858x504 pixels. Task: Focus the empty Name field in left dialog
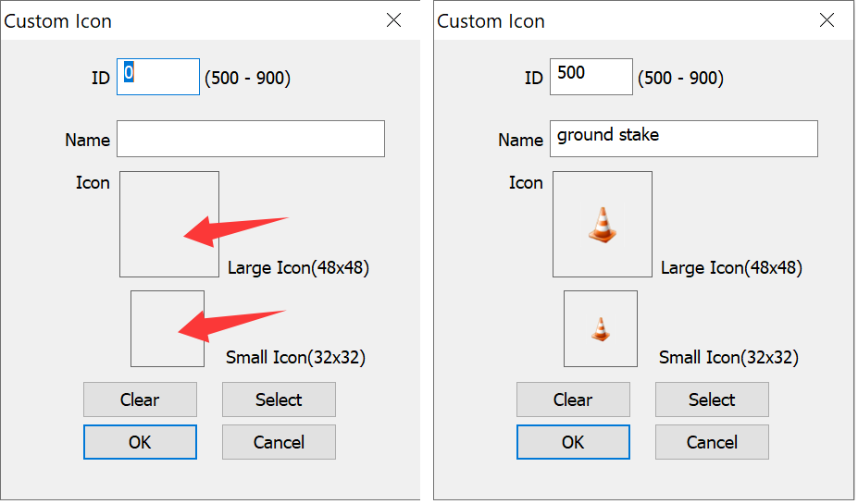(x=251, y=139)
